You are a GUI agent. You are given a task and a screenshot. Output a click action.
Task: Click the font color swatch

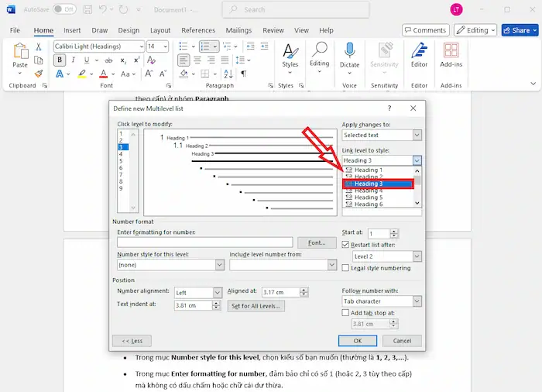pos(103,74)
